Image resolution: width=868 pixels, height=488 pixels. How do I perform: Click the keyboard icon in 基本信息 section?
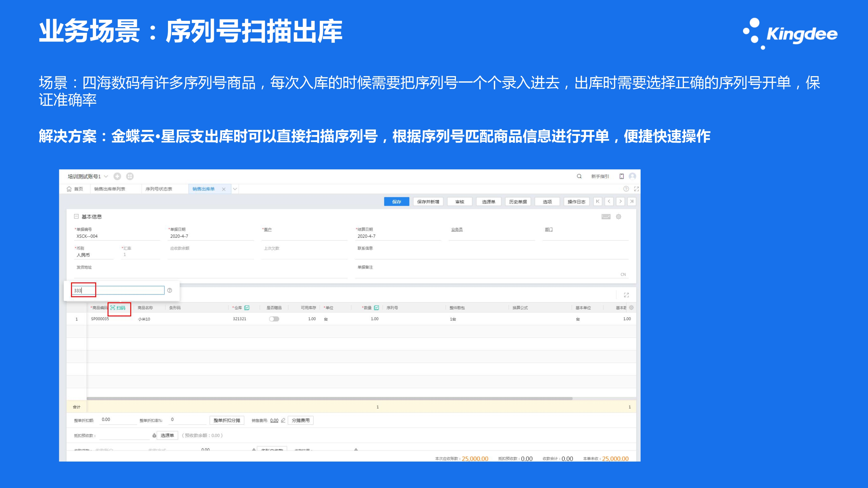(x=606, y=217)
